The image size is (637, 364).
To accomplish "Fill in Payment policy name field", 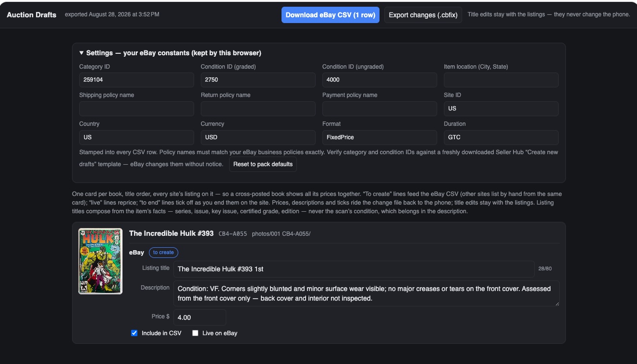I will click(x=380, y=109).
